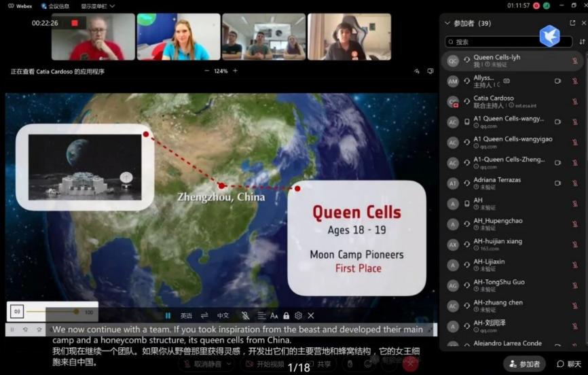Click the caption font size icon
Image resolution: width=588 pixels, height=375 pixels.
274,316
